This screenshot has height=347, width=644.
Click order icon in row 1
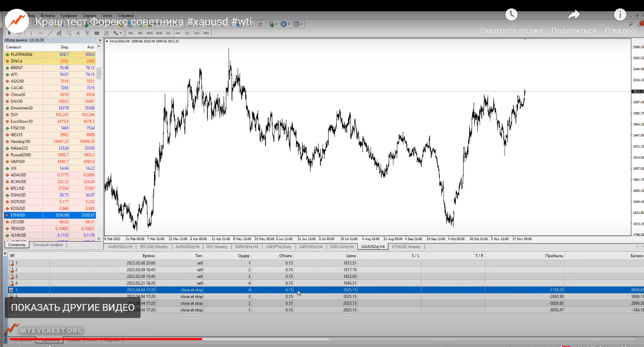(x=11, y=263)
